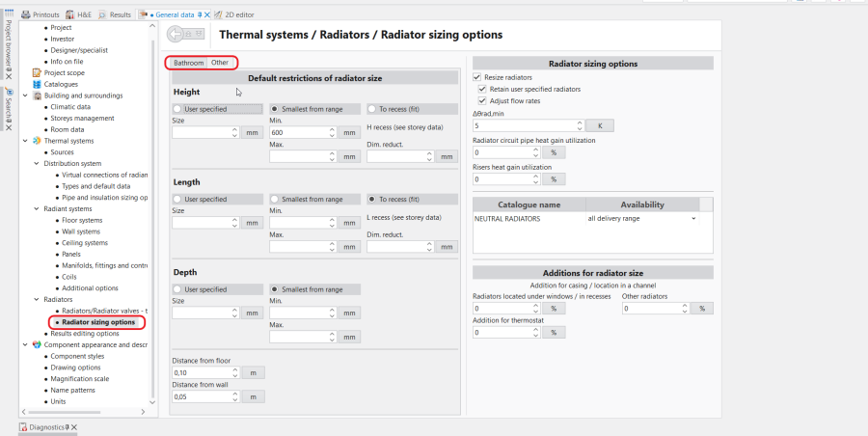868x436 pixels.
Task: Toggle Resize radiators checkbox
Action: pyautogui.click(x=477, y=77)
